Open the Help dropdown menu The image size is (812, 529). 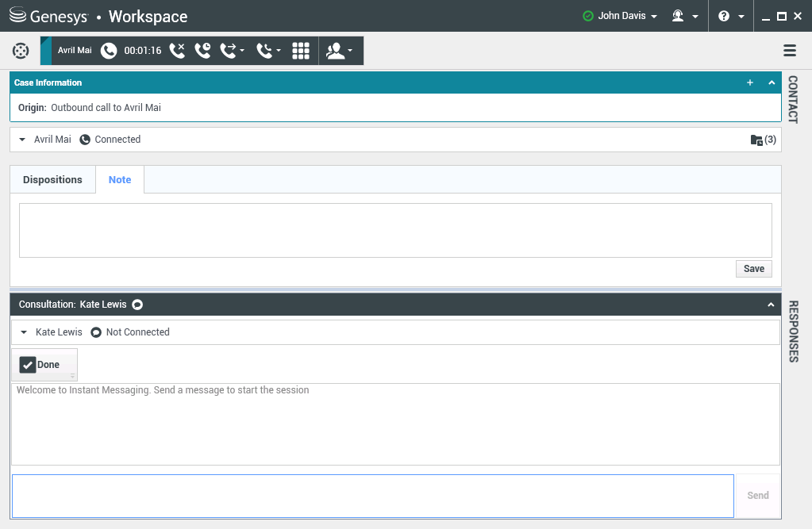click(x=731, y=16)
